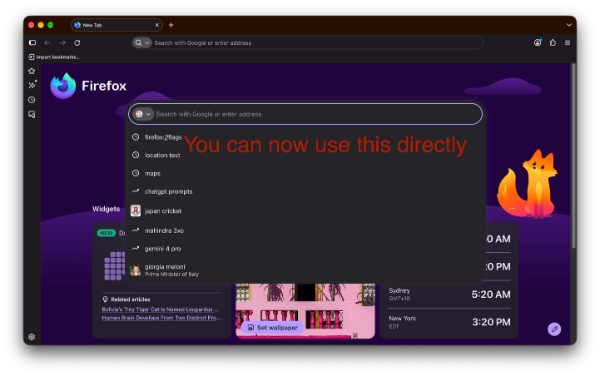
Task: Open bookmarks star in sidebar
Action: point(32,71)
